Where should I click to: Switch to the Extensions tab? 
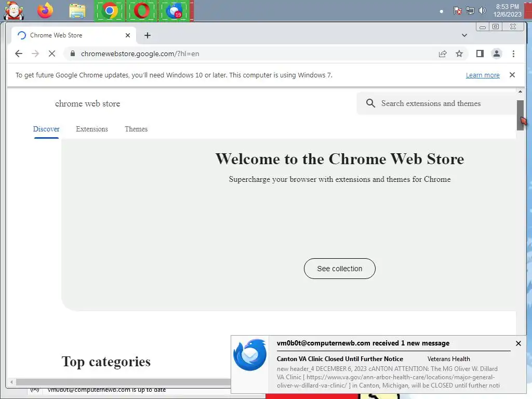tap(92, 129)
